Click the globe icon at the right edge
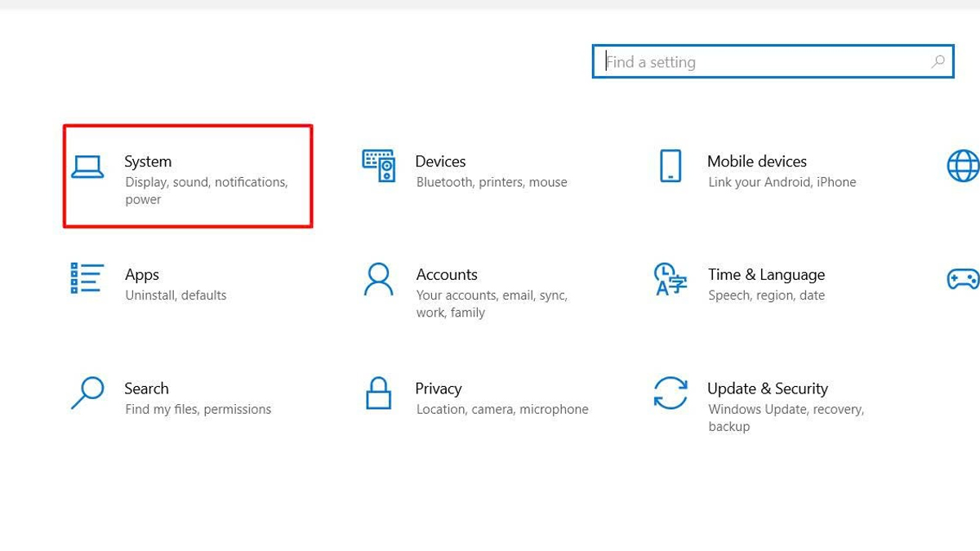980x551 pixels. (963, 166)
